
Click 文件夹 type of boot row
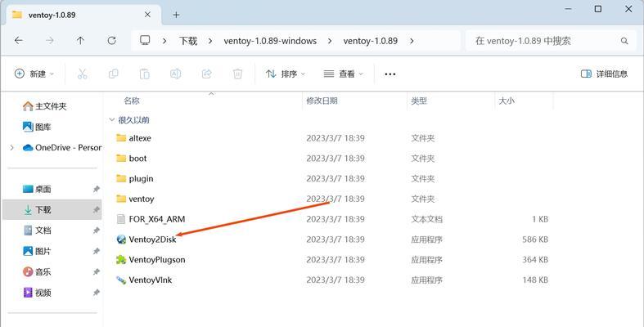click(x=423, y=158)
